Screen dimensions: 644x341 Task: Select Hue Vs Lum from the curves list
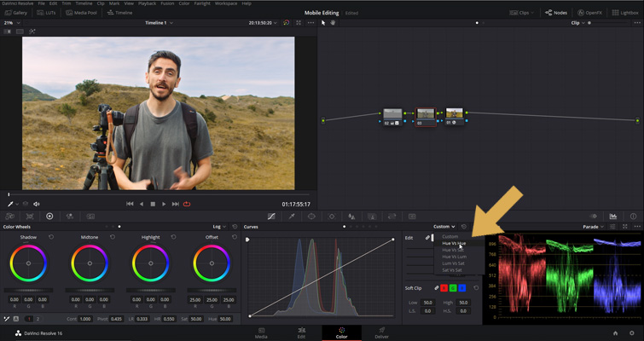tap(454, 257)
